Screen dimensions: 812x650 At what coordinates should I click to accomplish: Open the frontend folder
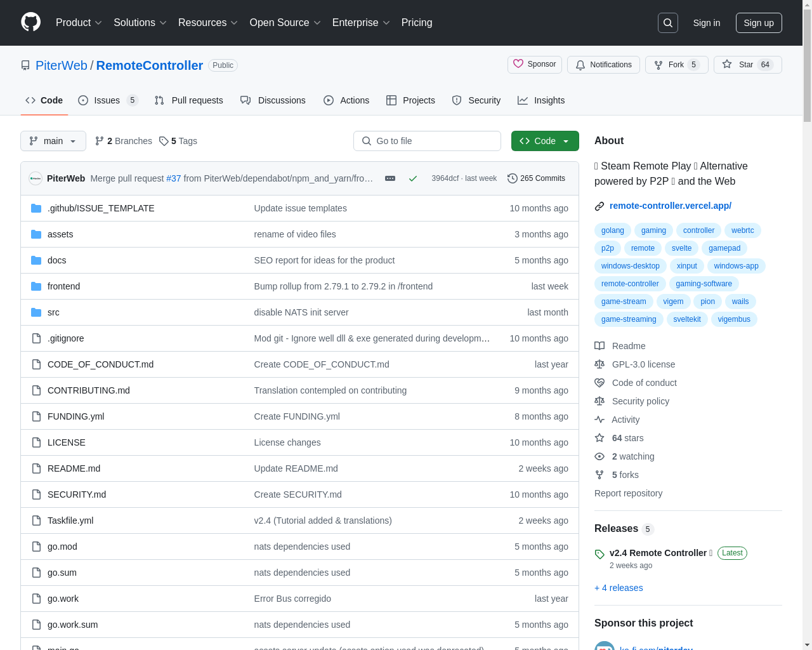click(x=63, y=286)
